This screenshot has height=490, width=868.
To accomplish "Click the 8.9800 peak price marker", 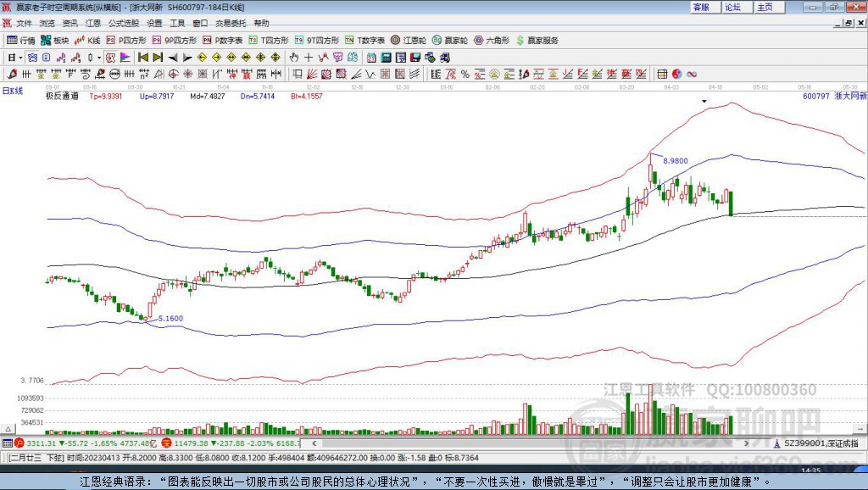I will click(675, 160).
